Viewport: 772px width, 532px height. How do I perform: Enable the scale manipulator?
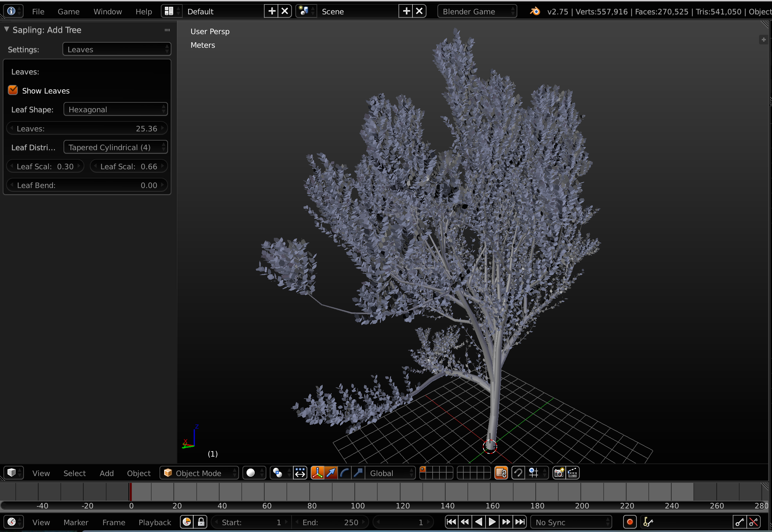358,473
